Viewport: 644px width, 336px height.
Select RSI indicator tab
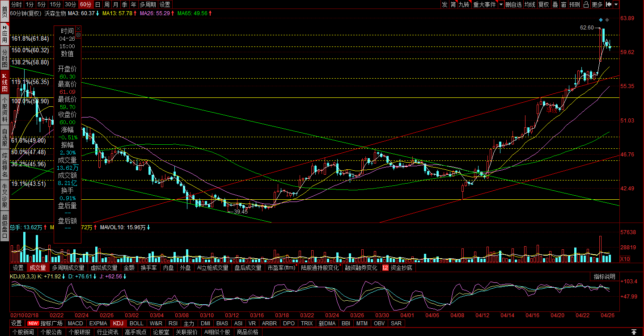(x=173, y=323)
